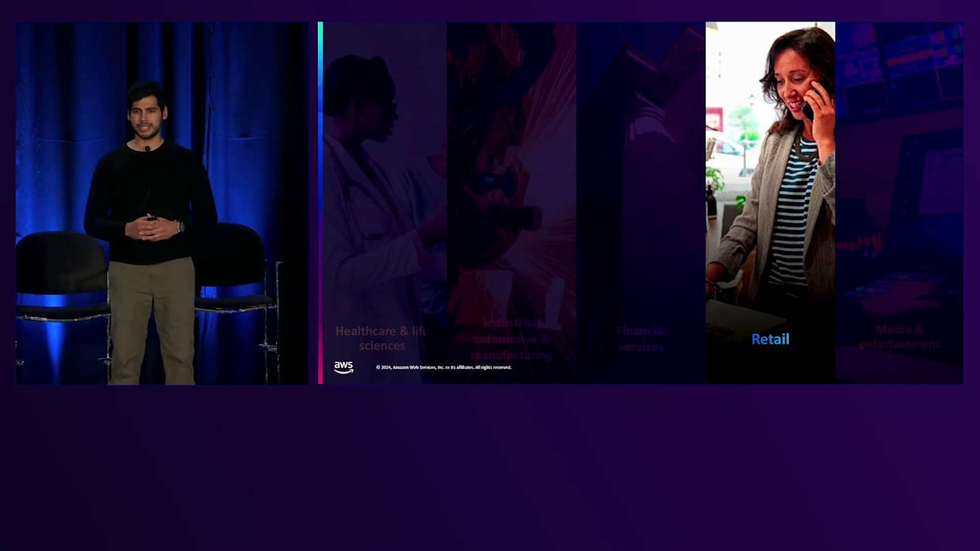The height and width of the screenshot is (551, 980).
Task: Select the speaker video feed
Action: (162, 203)
